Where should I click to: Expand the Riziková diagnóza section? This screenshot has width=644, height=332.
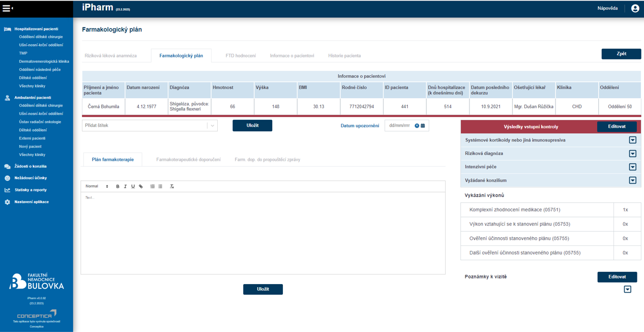click(632, 153)
